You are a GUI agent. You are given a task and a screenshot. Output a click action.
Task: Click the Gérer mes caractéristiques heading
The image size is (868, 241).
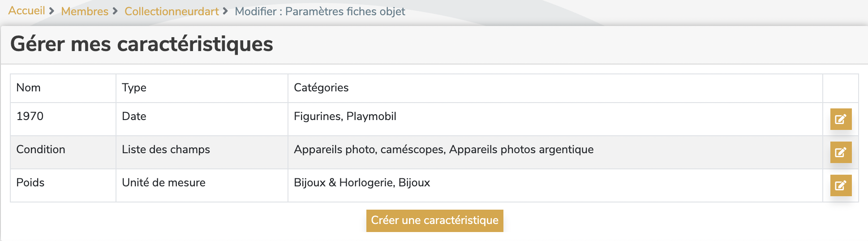click(x=142, y=44)
